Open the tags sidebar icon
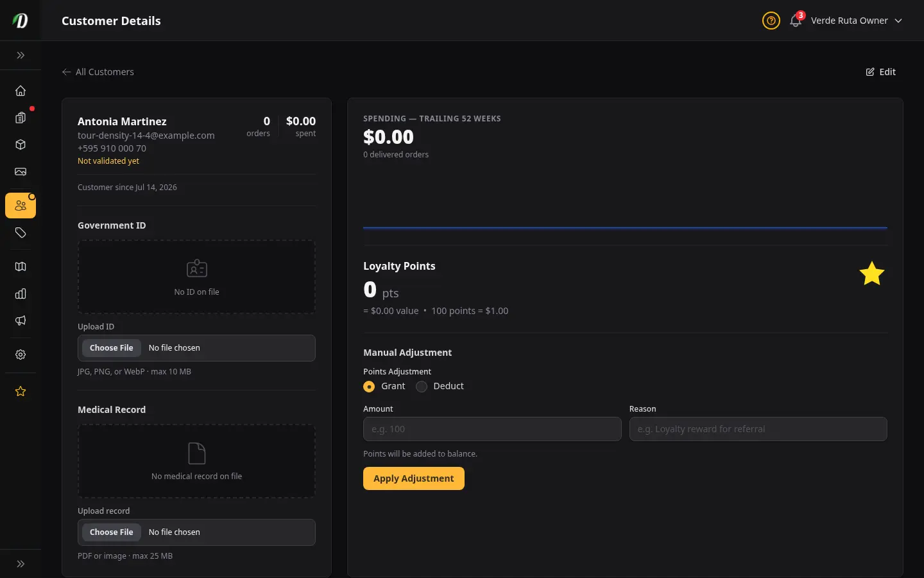This screenshot has height=578, width=924. [21, 232]
